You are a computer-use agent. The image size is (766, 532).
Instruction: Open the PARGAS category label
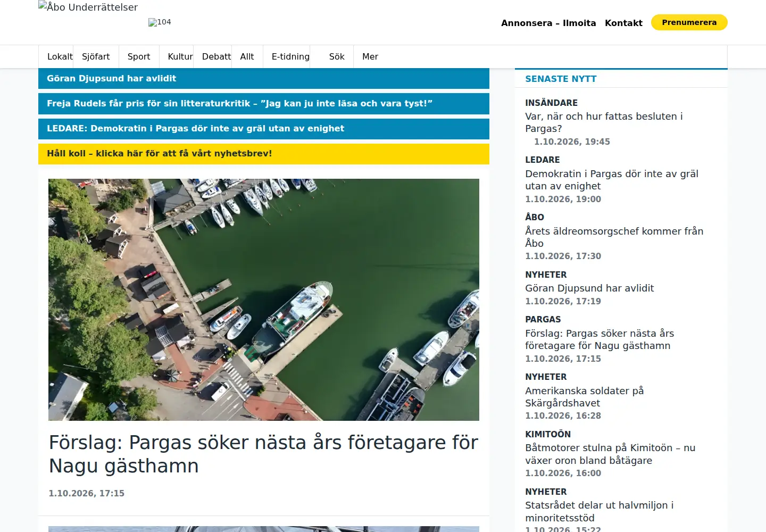(543, 319)
